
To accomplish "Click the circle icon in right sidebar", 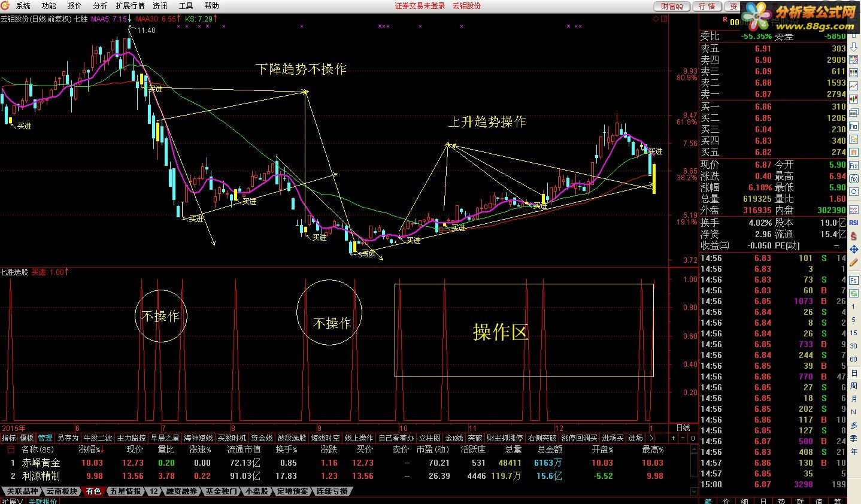I will 853,191.
